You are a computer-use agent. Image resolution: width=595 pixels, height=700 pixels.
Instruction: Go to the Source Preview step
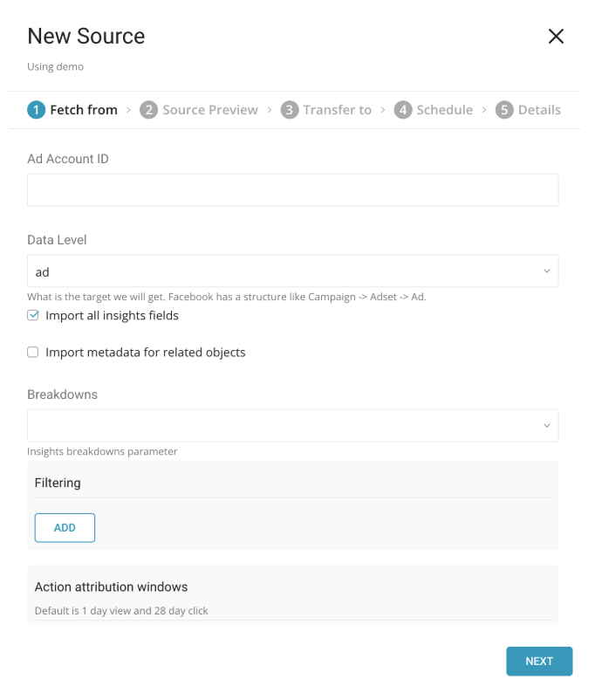[x=210, y=110]
